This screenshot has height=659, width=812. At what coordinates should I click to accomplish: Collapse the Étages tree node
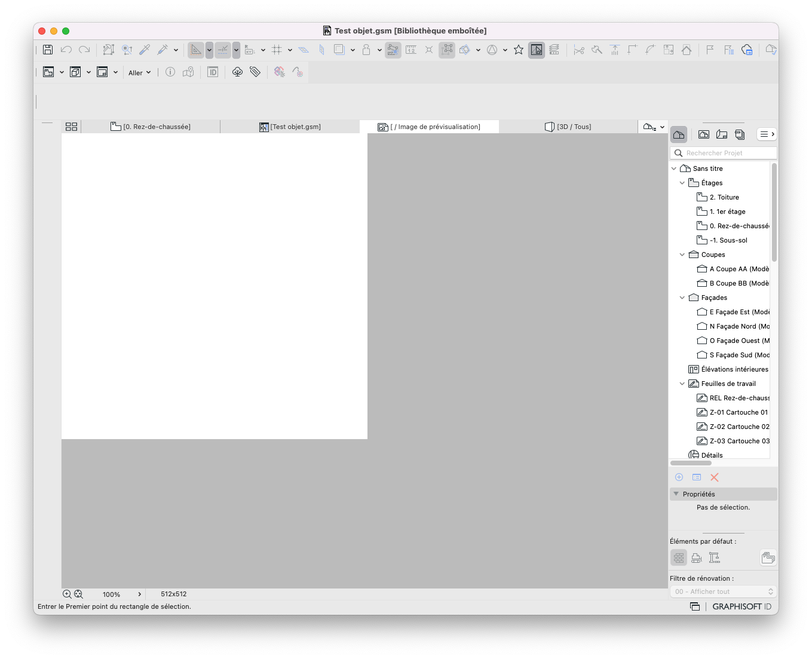click(682, 183)
